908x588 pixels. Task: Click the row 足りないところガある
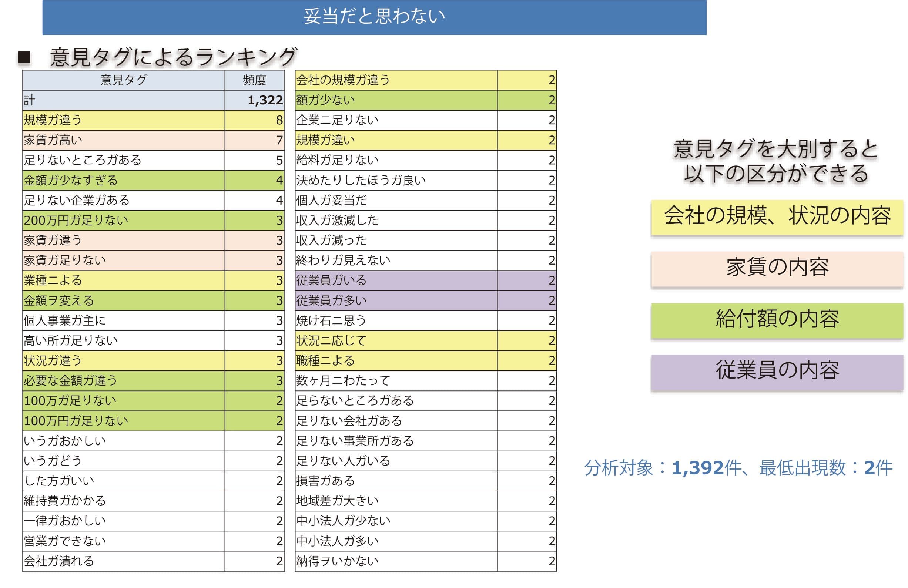[153, 160]
